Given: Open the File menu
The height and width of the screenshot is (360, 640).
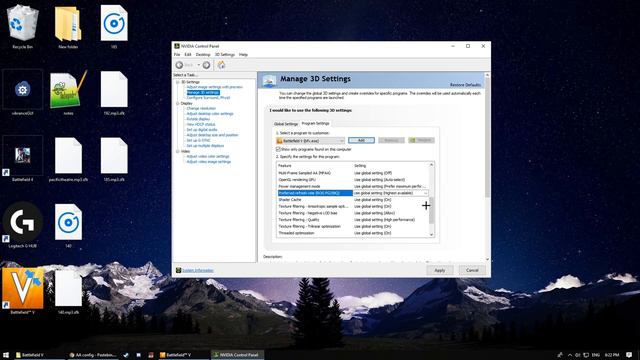Looking at the screenshot, I should click(177, 55).
